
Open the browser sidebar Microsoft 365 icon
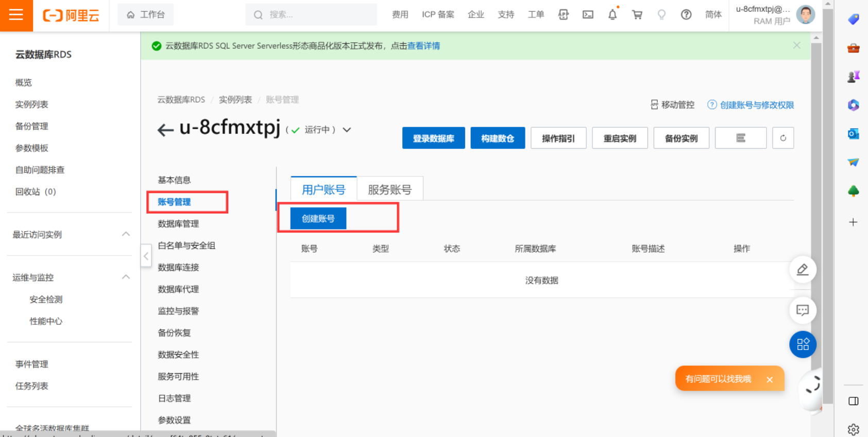pyautogui.click(x=854, y=105)
